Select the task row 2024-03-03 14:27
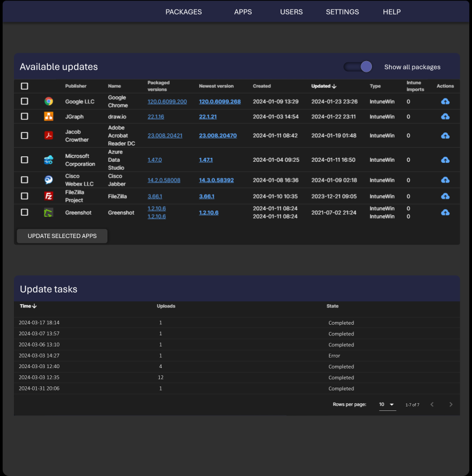 click(237, 355)
